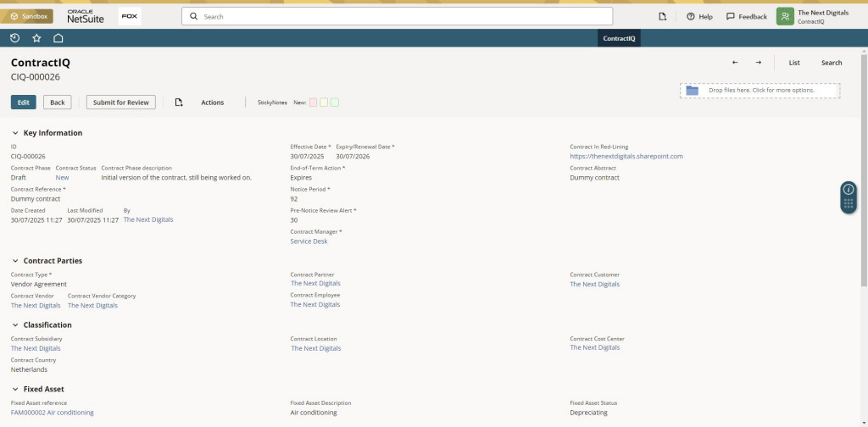
Task: Click the Back button
Action: click(x=58, y=103)
